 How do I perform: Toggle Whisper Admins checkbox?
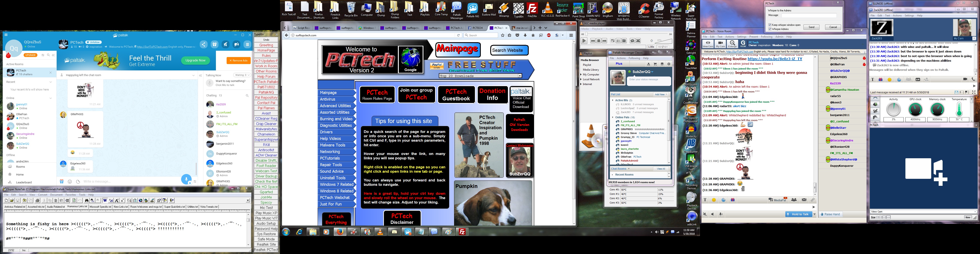click(x=770, y=29)
